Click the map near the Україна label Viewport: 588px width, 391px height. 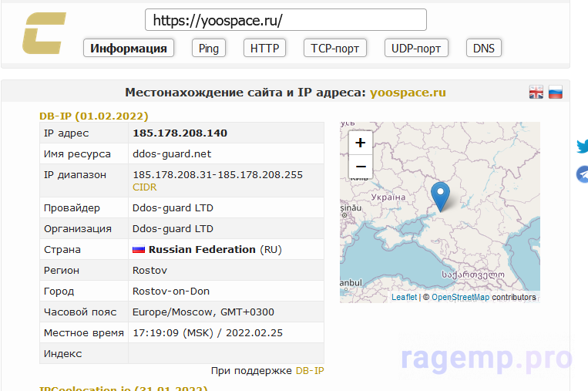pyautogui.click(x=388, y=197)
